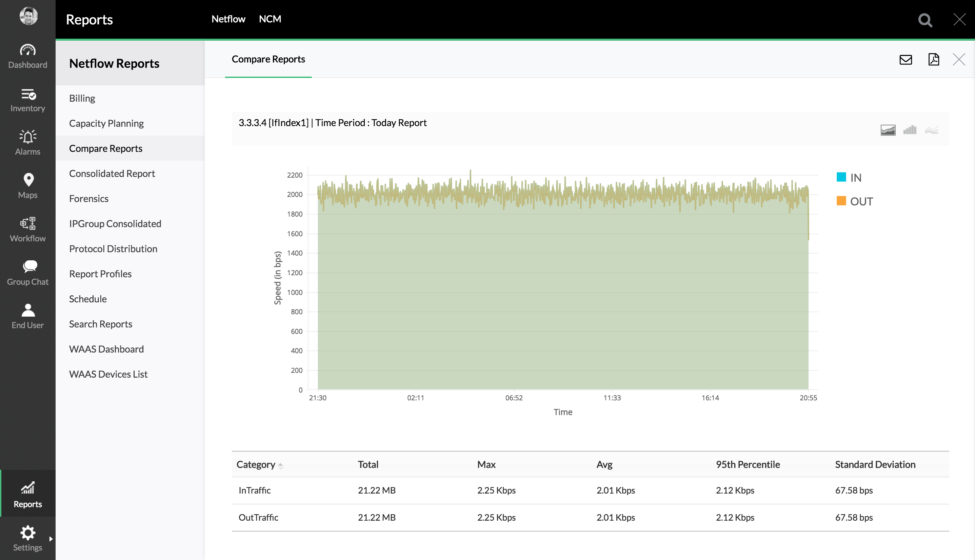Switch chart to line graph view
Viewport: 975px width, 560px height.
(932, 129)
